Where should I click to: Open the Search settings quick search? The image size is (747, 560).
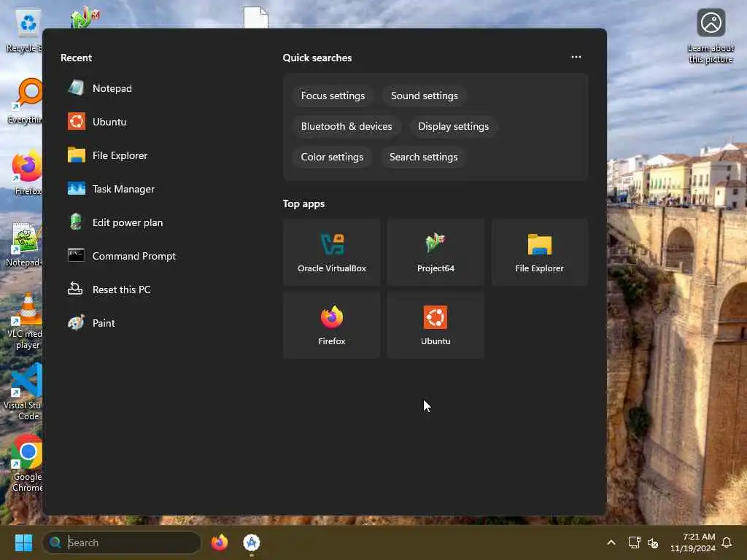(x=423, y=157)
